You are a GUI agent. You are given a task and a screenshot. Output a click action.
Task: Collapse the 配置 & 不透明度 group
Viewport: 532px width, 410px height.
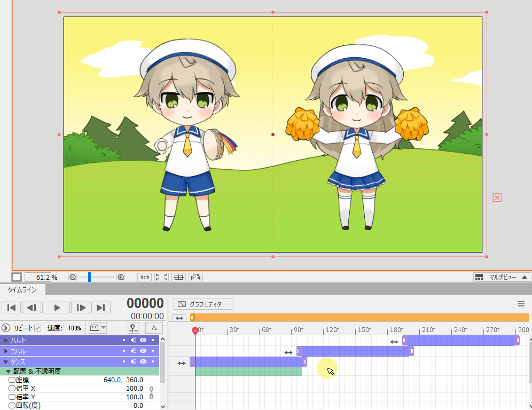tap(9, 371)
